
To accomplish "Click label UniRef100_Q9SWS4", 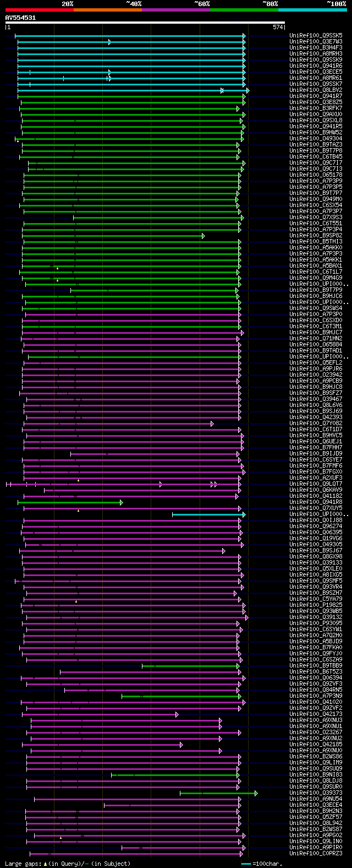I will 316,308.
